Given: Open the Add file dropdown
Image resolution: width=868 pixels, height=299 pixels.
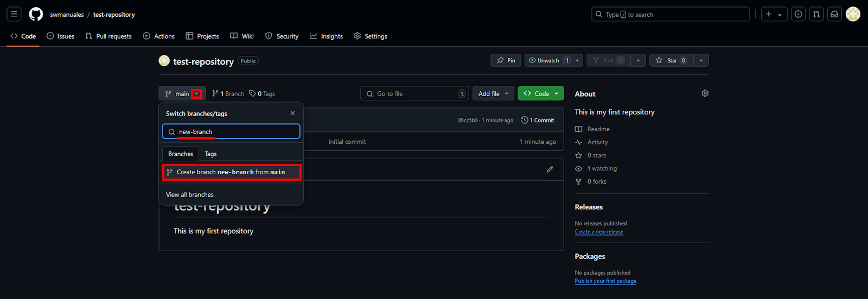Looking at the screenshot, I should tap(493, 93).
